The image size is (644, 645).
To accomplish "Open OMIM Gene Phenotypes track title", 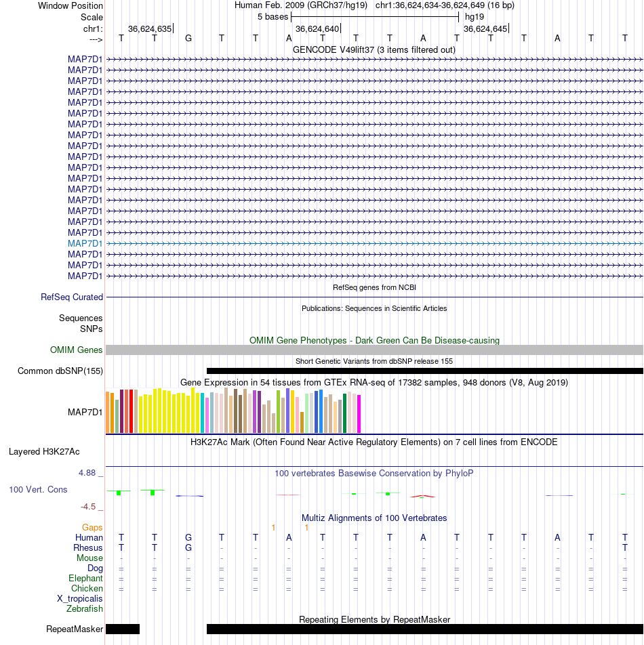I will 374,340.
